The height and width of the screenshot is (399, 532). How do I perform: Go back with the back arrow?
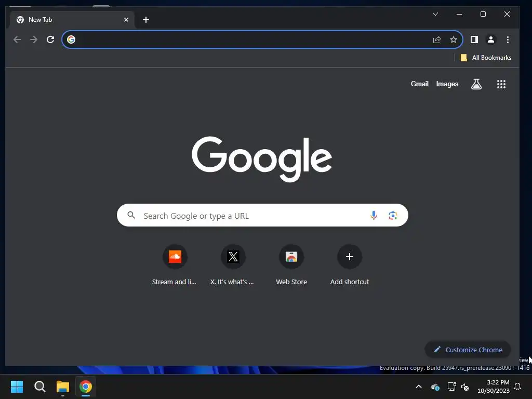pos(17,39)
